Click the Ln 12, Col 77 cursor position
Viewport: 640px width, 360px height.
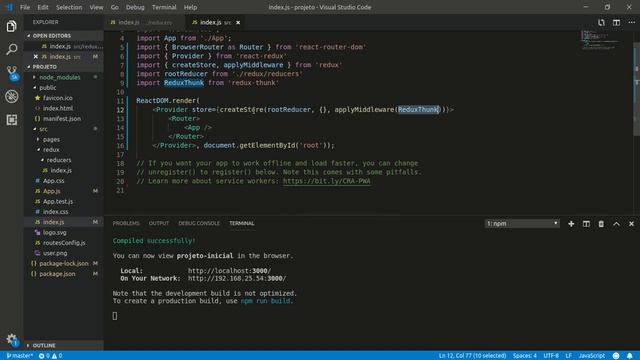(472, 356)
